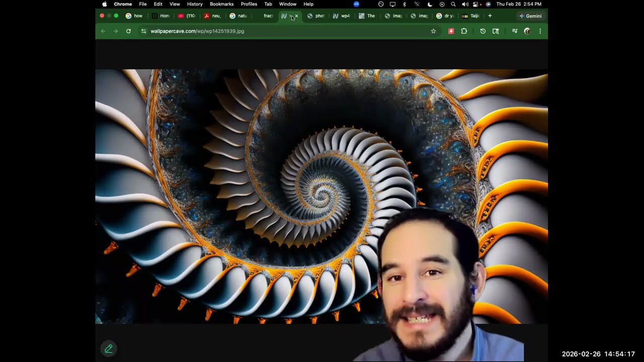Image resolution: width=644 pixels, height=362 pixels.
Task: Open the Chrome profile avatar
Action: (527, 31)
